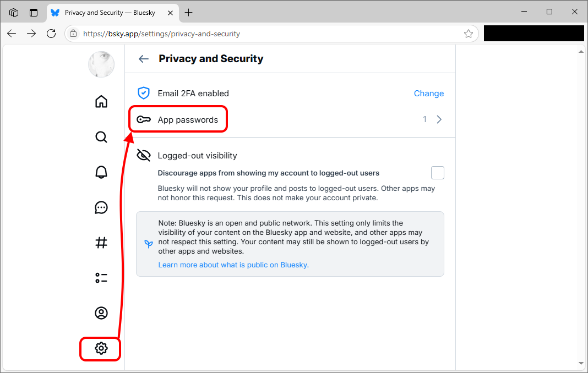This screenshot has height=373, width=588.
Task: Open Profile person icon in sidebar
Action: tap(101, 313)
